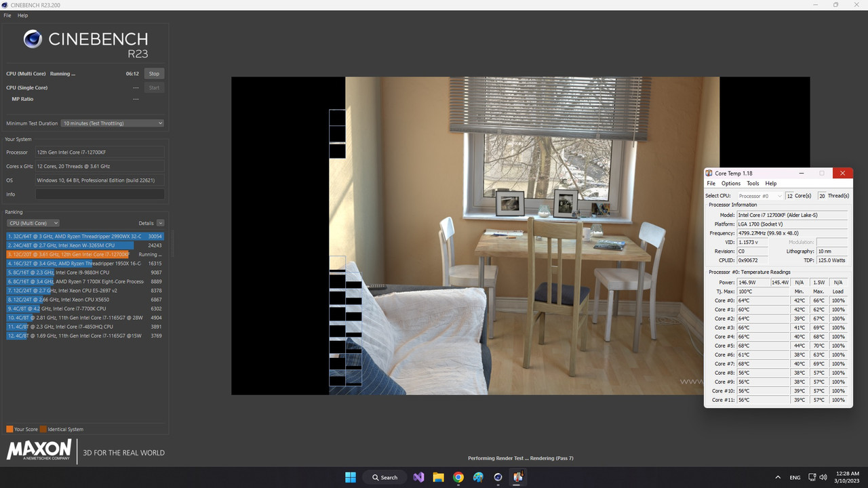The image size is (868, 488).
Task: Open Core Temp Tools menu
Action: pyautogui.click(x=753, y=184)
